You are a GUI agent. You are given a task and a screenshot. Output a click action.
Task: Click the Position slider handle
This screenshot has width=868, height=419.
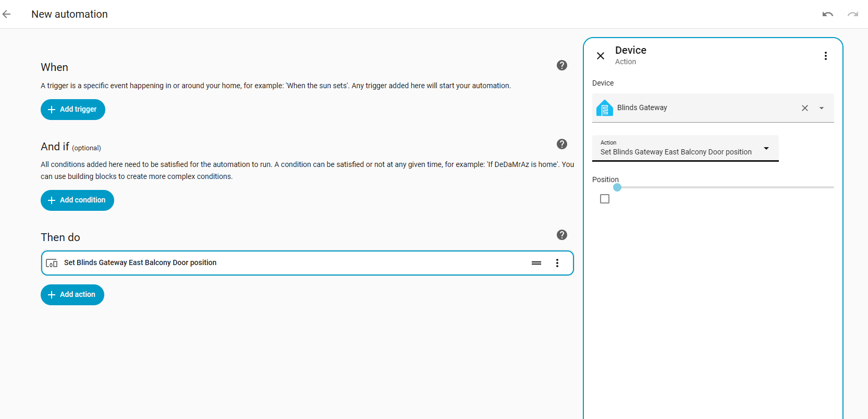[617, 187]
